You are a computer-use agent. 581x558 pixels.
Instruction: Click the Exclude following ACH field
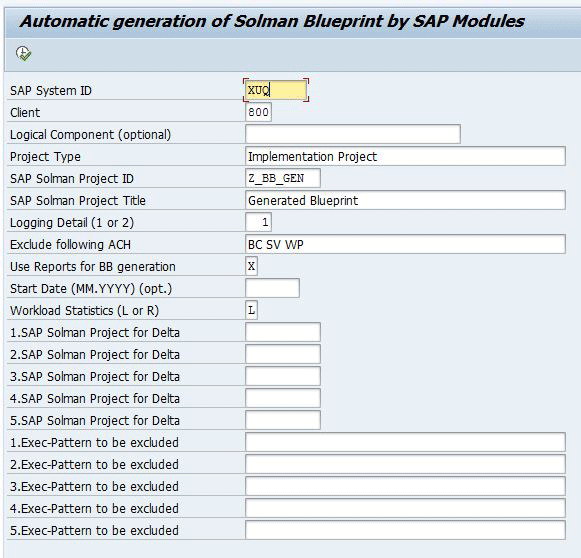point(405,244)
